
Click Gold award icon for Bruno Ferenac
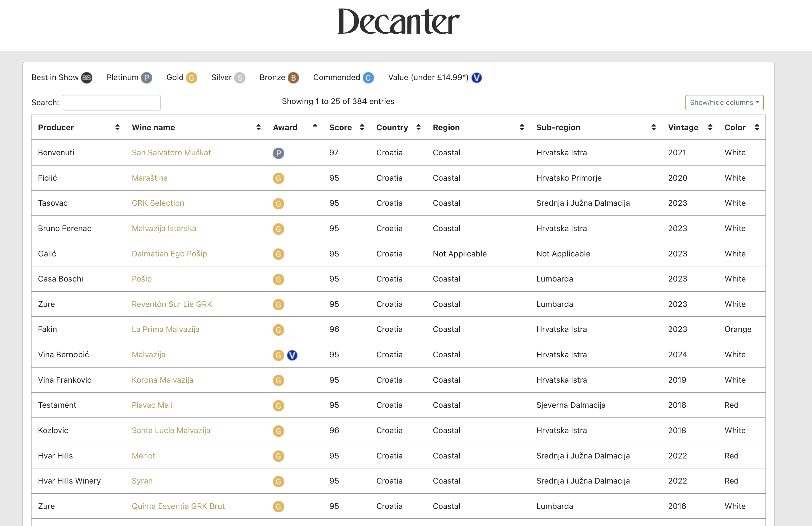pyautogui.click(x=278, y=229)
